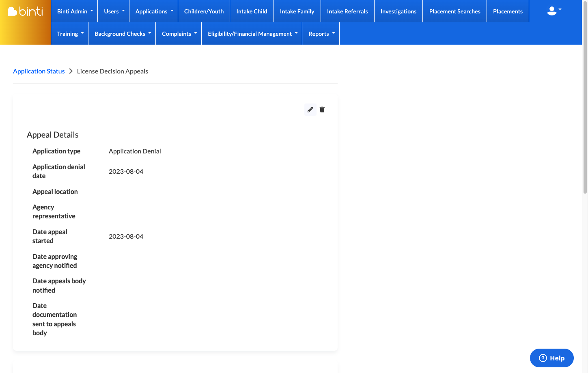Open the Intake Child menu item

point(252,11)
